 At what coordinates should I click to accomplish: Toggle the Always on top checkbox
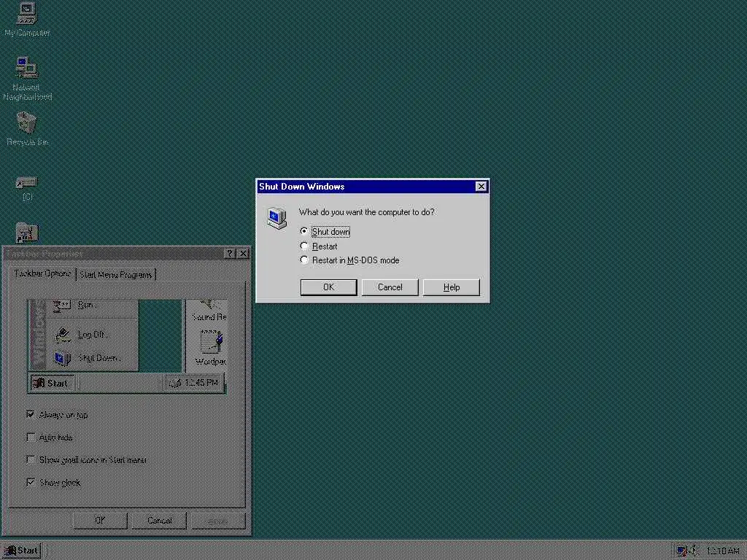[57, 414]
